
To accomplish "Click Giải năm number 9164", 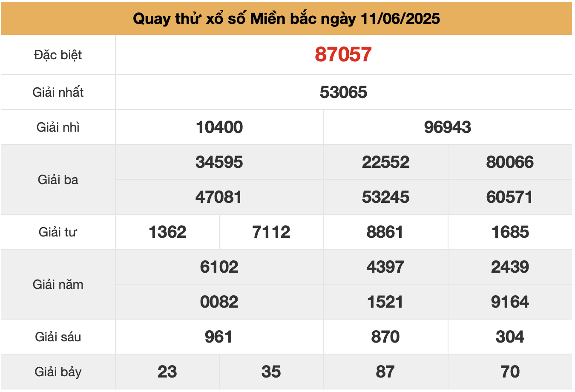I will coord(510,302).
